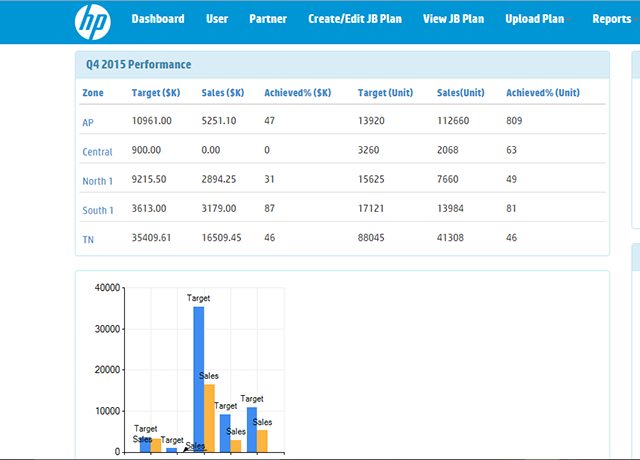Open the Central zone link
The height and width of the screenshot is (460, 640).
point(97,152)
